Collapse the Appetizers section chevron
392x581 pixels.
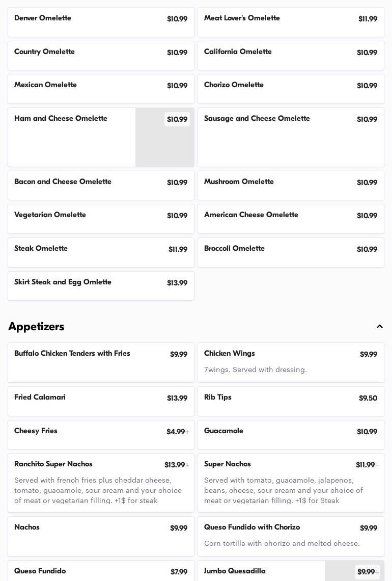coord(379,327)
